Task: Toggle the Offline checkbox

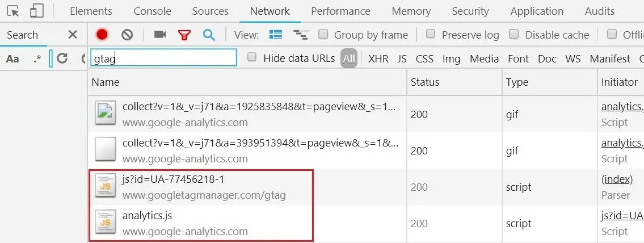Action: [x=612, y=34]
